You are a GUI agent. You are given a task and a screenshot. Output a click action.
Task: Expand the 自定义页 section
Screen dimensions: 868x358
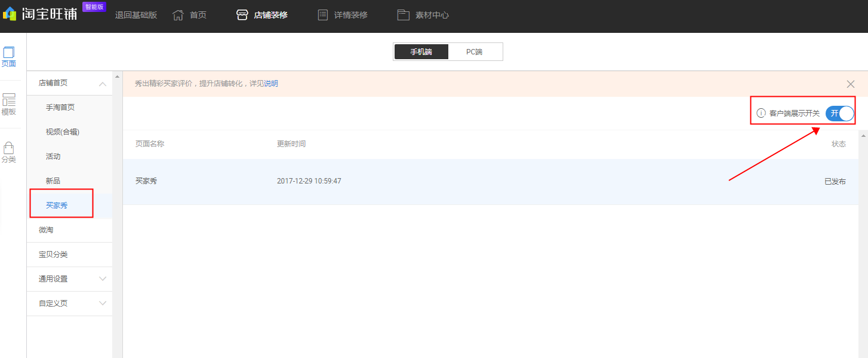(102, 303)
